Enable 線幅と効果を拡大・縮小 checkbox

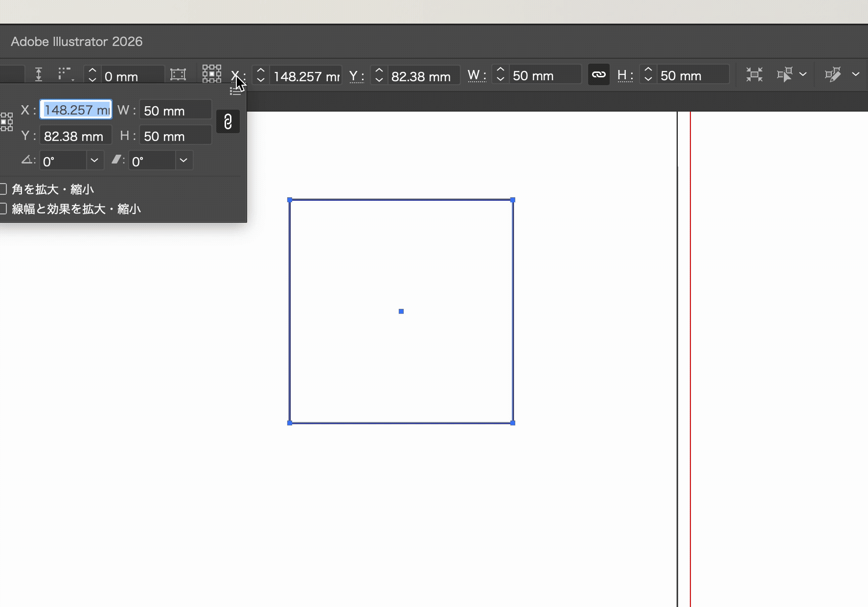(x=3, y=209)
